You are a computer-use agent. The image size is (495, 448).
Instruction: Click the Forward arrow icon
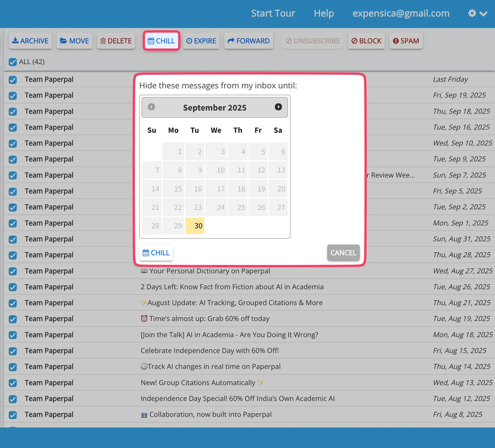[x=231, y=41]
